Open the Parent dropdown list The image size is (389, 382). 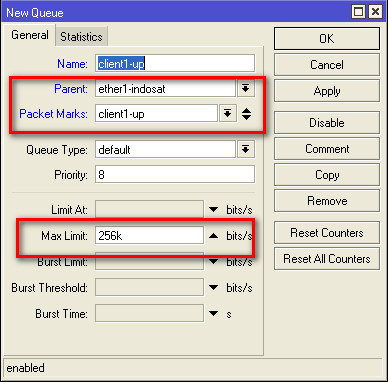[x=246, y=89]
